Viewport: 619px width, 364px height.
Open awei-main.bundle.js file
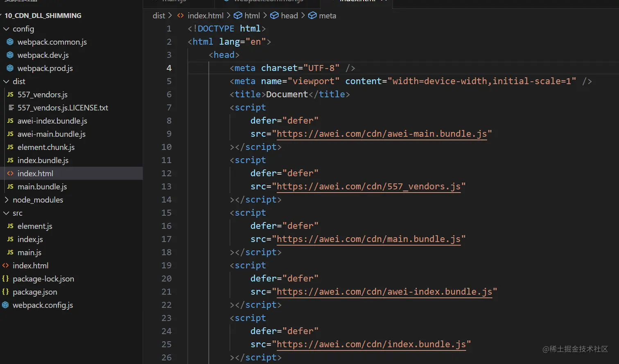[x=52, y=134]
